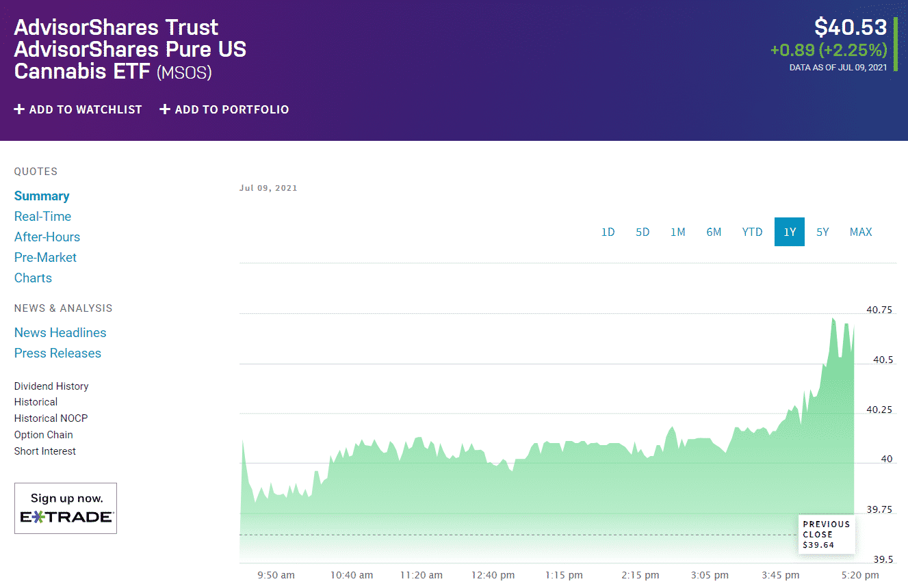The image size is (908, 588).
Task: Open Historical NOCP link
Action: pyautogui.click(x=51, y=418)
